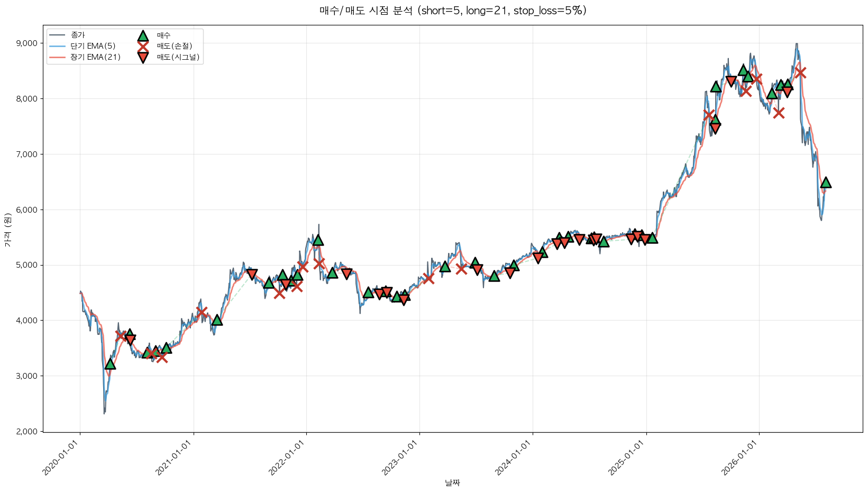Click the y-axis tick label '8,000'
Viewport: 868px width, 492px height.
click(28, 99)
